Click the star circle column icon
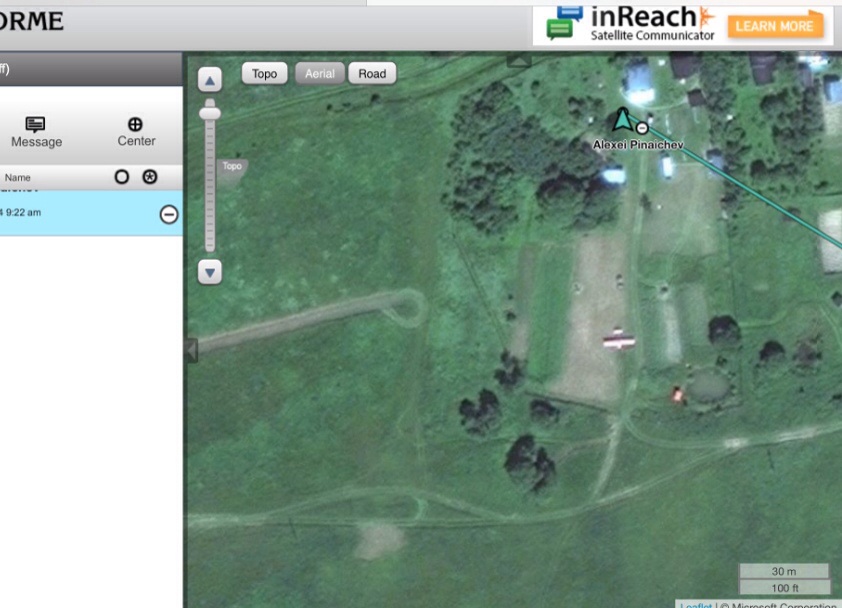 [x=150, y=177]
